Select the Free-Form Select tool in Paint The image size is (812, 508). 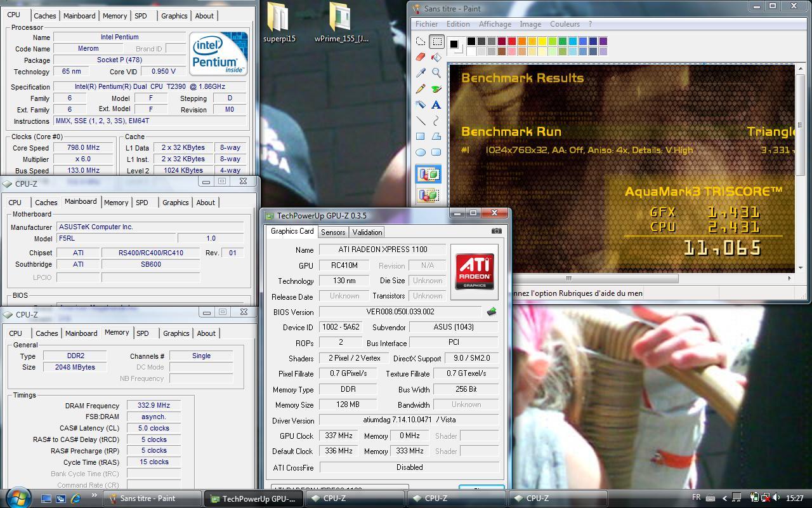pos(421,42)
